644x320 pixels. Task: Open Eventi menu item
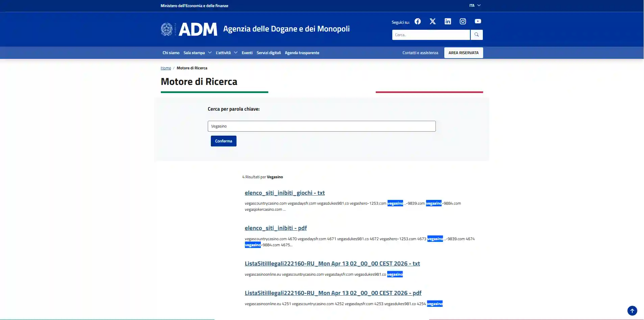(247, 53)
